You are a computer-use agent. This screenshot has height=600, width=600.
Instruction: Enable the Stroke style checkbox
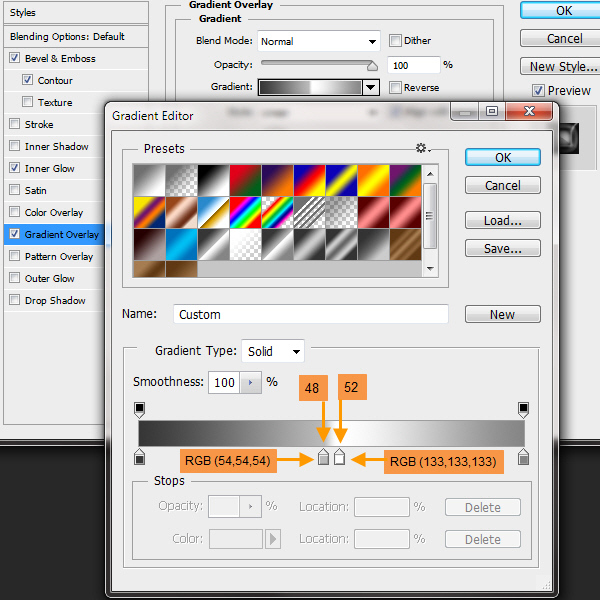click(14, 125)
